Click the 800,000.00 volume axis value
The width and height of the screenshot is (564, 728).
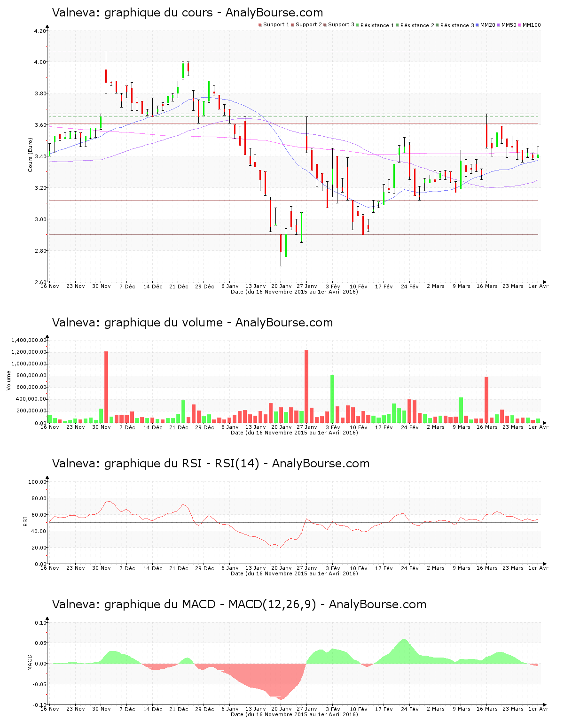point(32,376)
